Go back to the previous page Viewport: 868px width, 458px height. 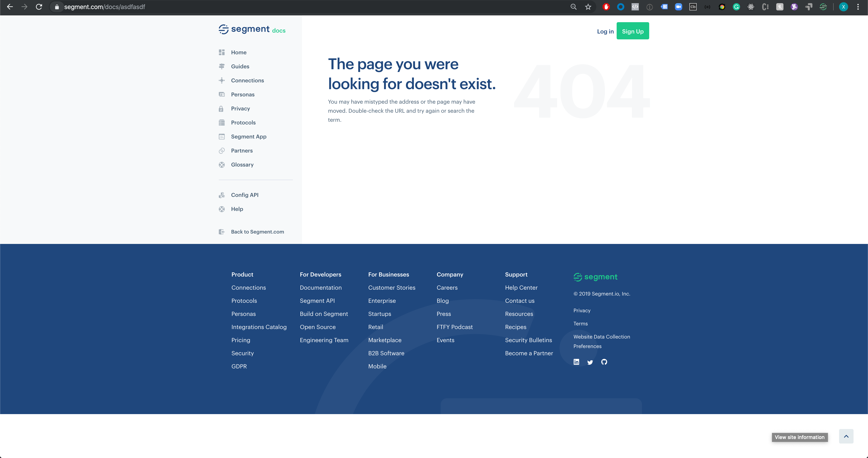tap(10, 7)
